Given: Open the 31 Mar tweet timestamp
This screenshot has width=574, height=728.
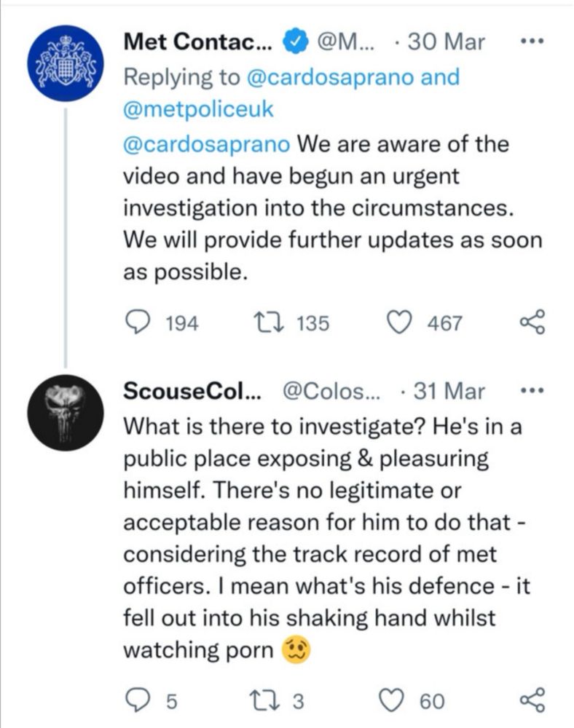Looking at the screenshot, I should point(449,391).
